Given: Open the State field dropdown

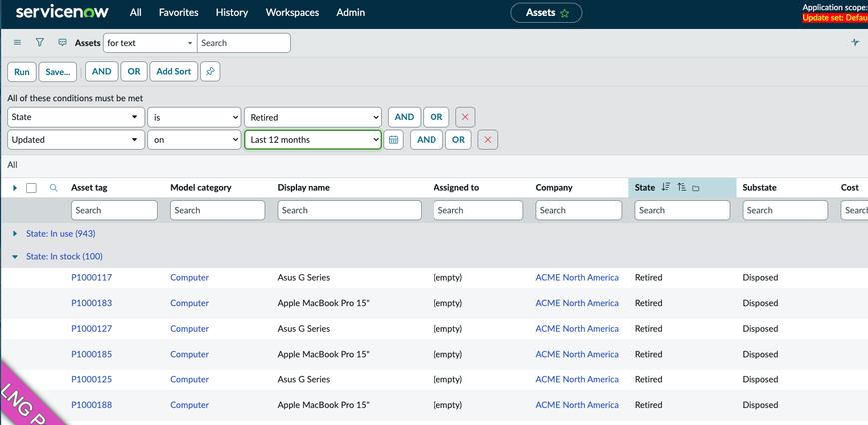Looking at the screenshot, I should [75, 117].
